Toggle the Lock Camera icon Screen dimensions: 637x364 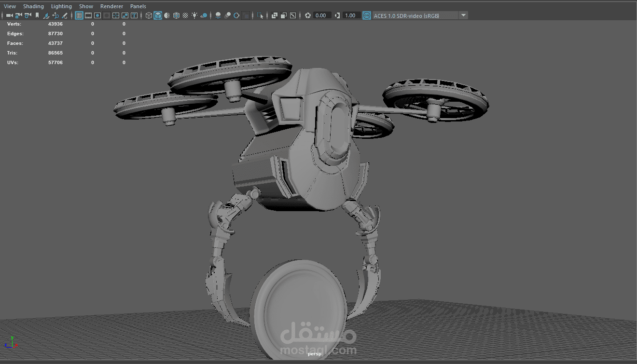19,15
